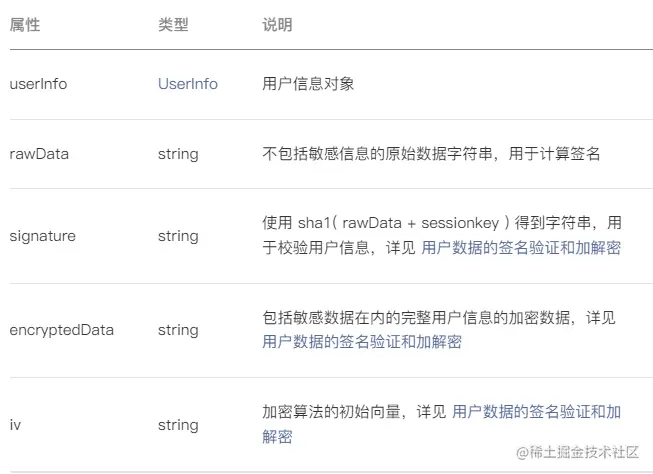Click the string type in signature row
Image resolution: width=653 pixels, height=474 pixels.
coord(178,236)
